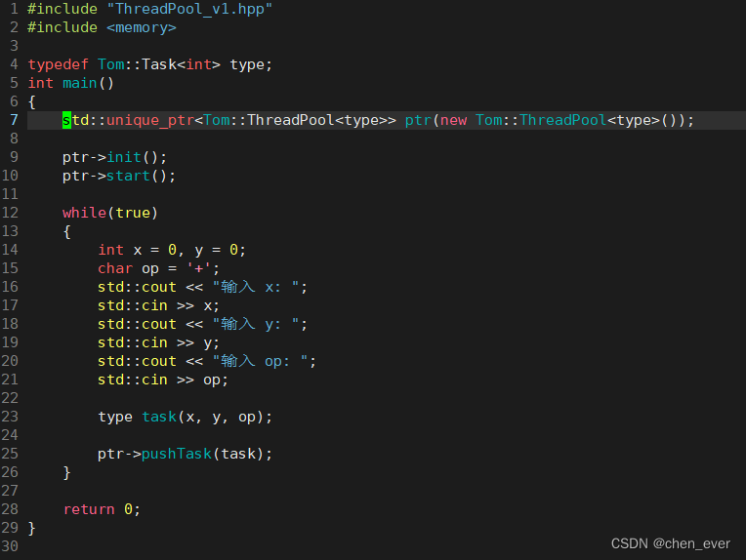Click Tom::Task<int> on line 4

(x=159, y=64)
